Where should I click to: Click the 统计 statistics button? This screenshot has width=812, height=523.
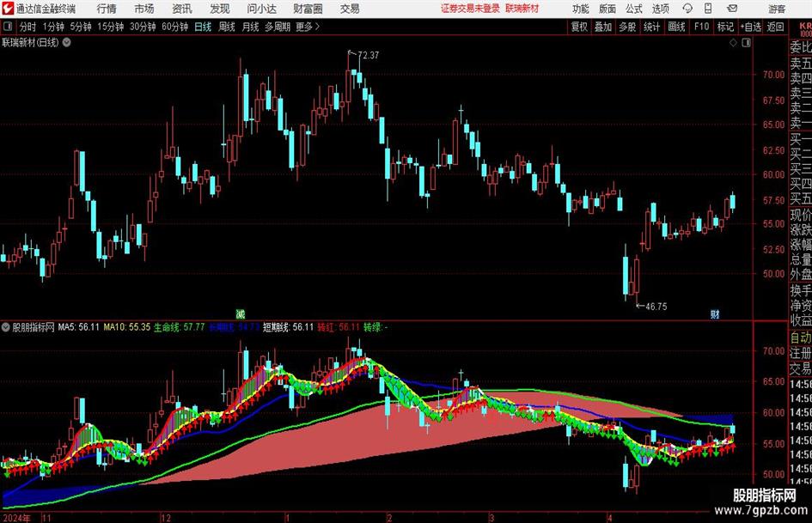[651, 27]
